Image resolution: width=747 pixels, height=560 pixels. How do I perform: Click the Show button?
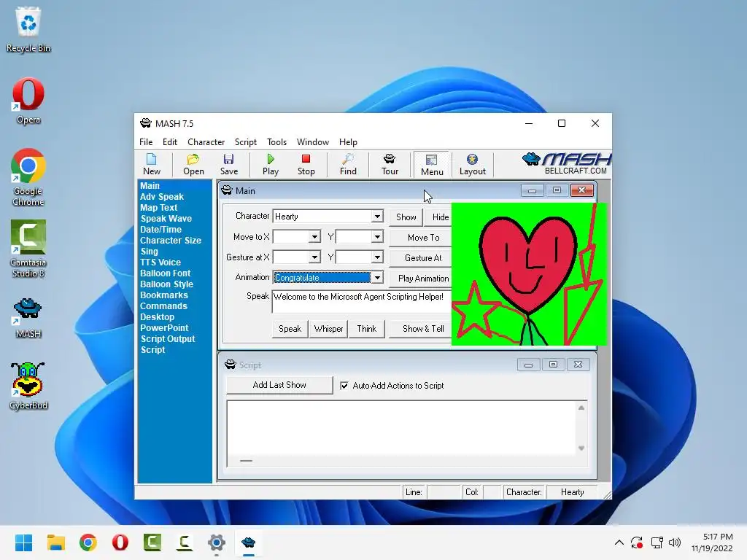406,217
